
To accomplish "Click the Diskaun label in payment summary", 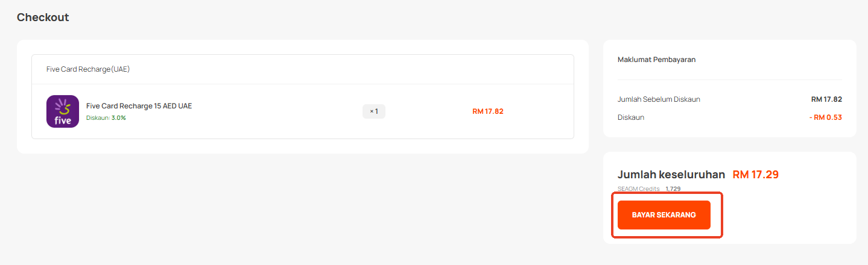I will (x=631, y=117).
